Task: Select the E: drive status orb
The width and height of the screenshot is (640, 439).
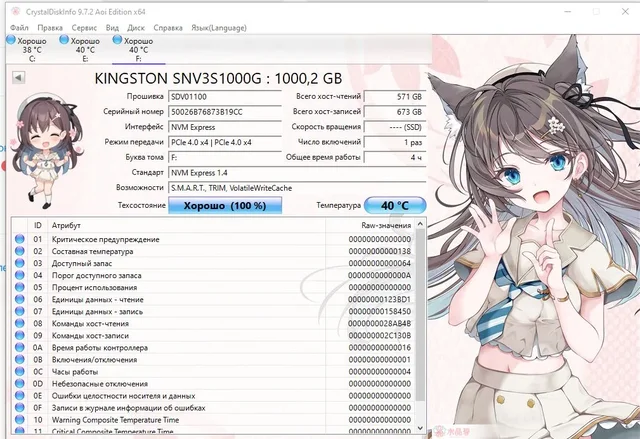Action: pos(65,40)
